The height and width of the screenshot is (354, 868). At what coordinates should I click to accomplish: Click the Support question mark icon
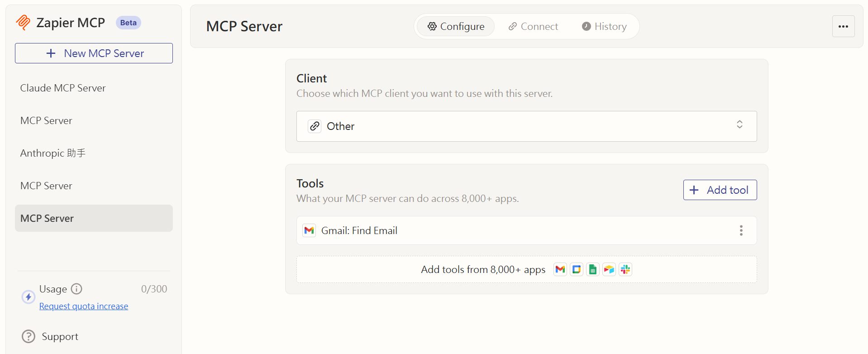(29, 336)
